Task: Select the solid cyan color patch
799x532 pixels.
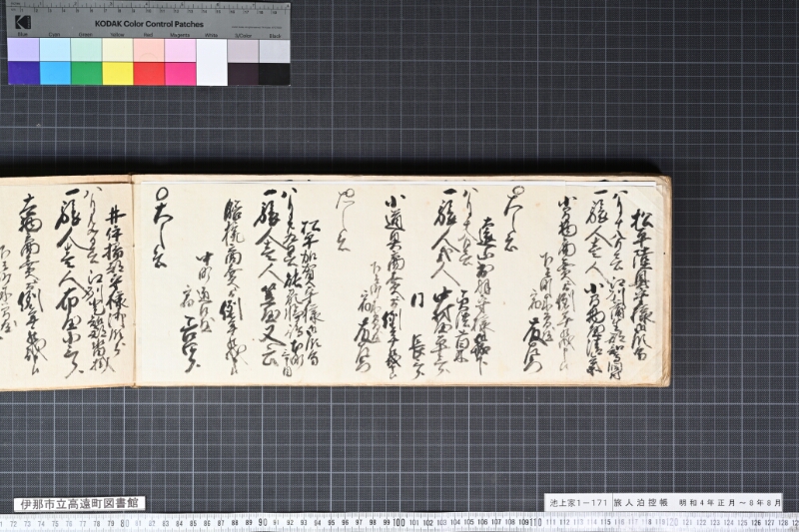Action: [x=55, y=73]
